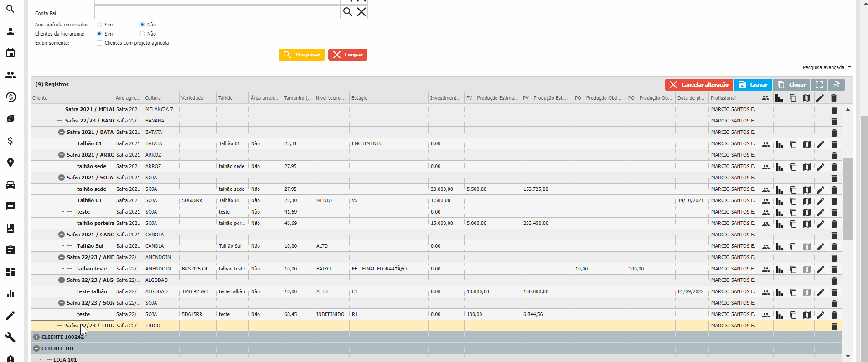
Task: People icon on talhao teste AMENDOIM row
Action: pyautogui.click(x=766, y=269)
